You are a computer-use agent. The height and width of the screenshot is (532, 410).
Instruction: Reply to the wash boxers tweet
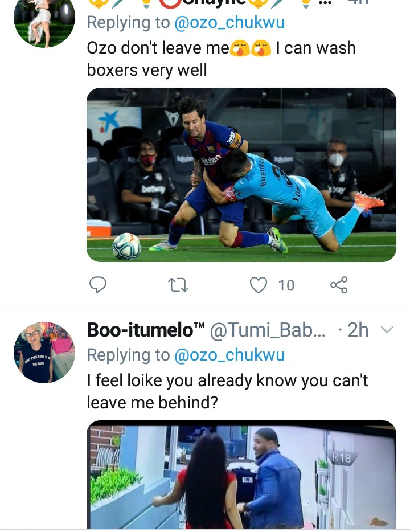click(99, 284)
